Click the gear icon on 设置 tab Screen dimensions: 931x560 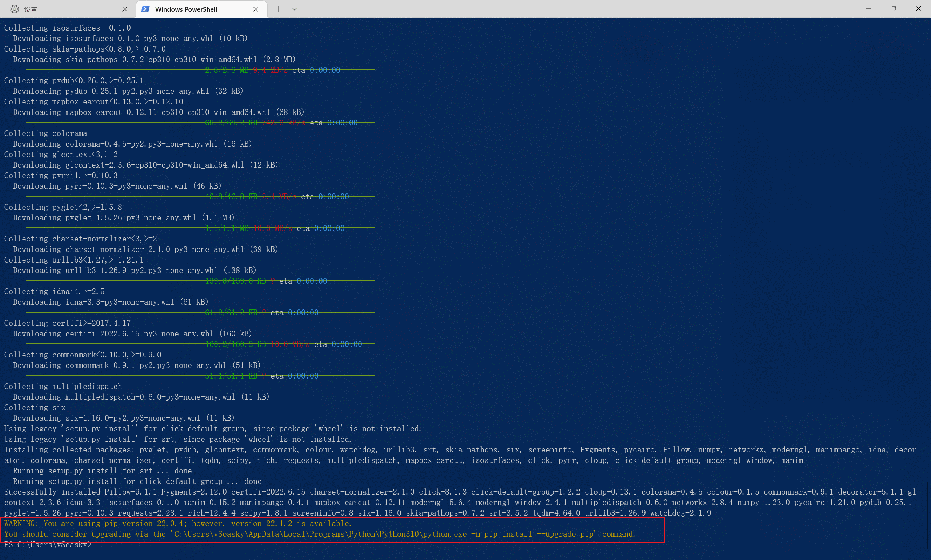(x=14, y=9)
